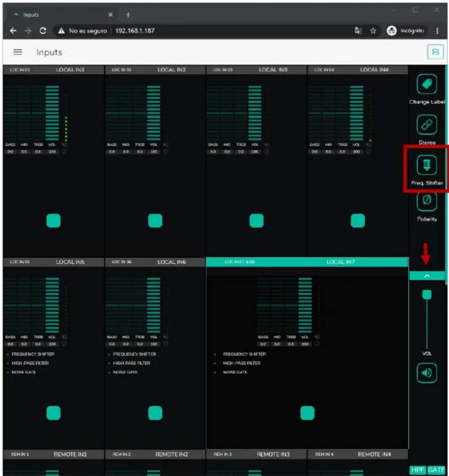
Task: Click the Polarity icon
Action: point(427,201)
